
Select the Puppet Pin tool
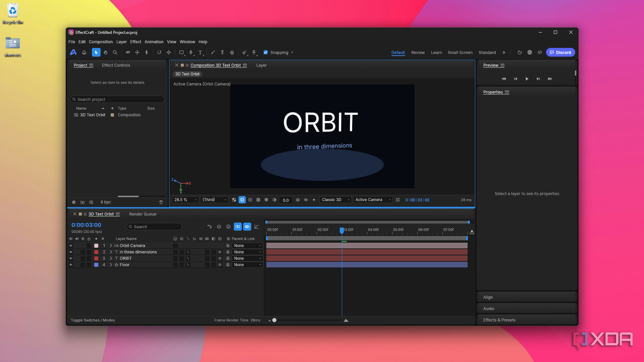point(254,52)
